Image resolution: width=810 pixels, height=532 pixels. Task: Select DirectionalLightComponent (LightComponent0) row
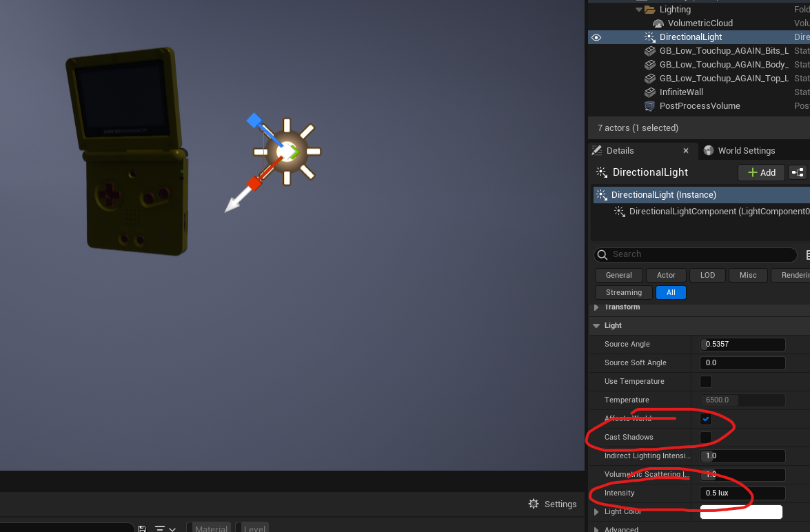[701, 212]
